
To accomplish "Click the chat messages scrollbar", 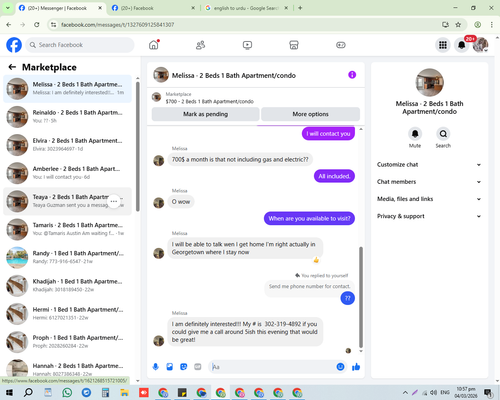I will (361, 297).
